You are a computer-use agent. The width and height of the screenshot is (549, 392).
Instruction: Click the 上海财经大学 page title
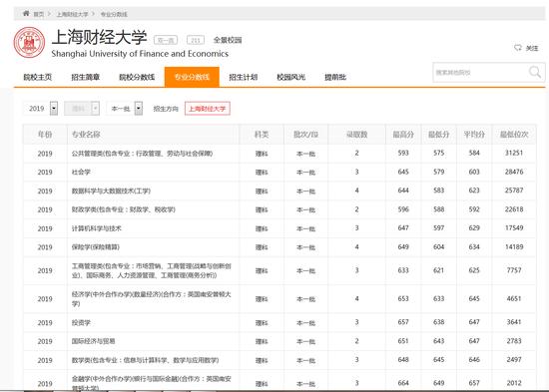point(100,38)
